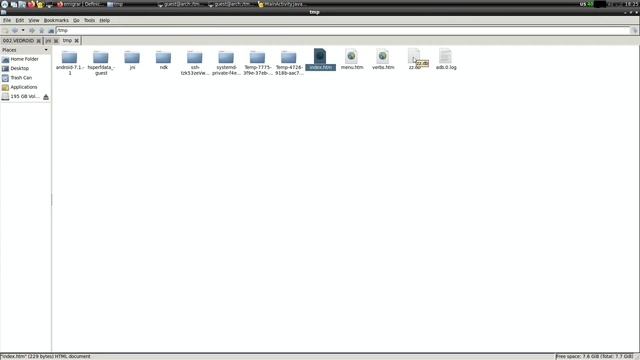Go up to the parent folder
This screenshot has width=640, height=360.
coord(42,31)
